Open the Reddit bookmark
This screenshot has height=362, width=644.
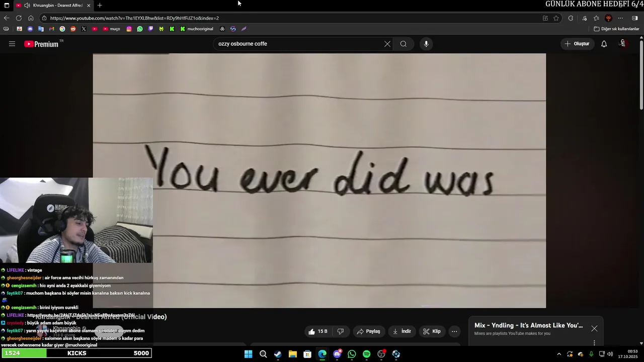coord(73,29)
